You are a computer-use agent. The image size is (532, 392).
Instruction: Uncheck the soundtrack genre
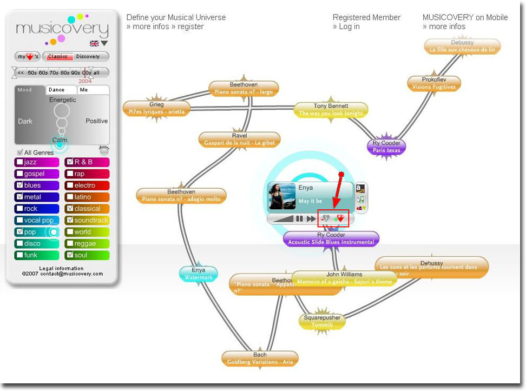click(x=70, y=220)
